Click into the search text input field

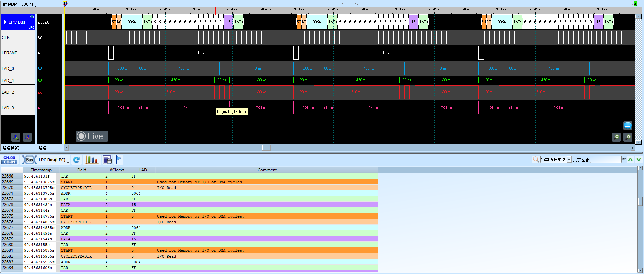606,160
